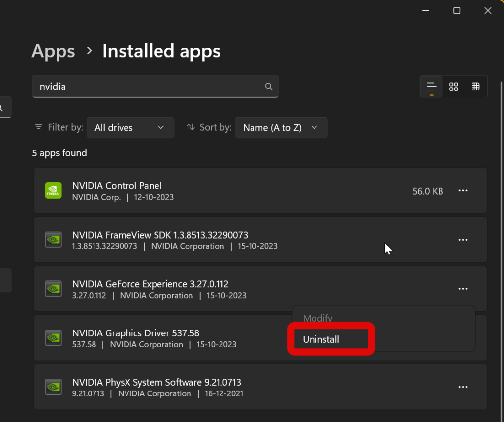Image resolution: width=504 pixels, height=422 pixels.
Task: Click the NVIDIA Graphics Driver app icon
Action: tap(53, 338)
